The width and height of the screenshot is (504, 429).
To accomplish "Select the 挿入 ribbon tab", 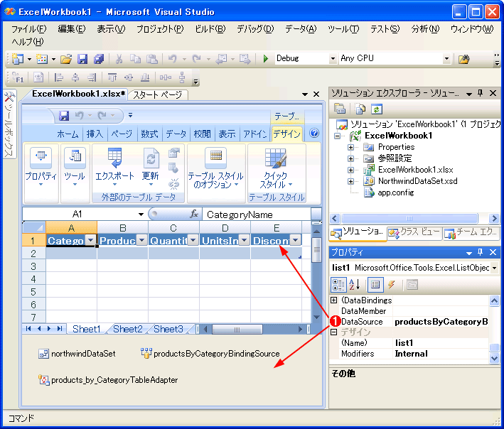I will pos(95,134).
